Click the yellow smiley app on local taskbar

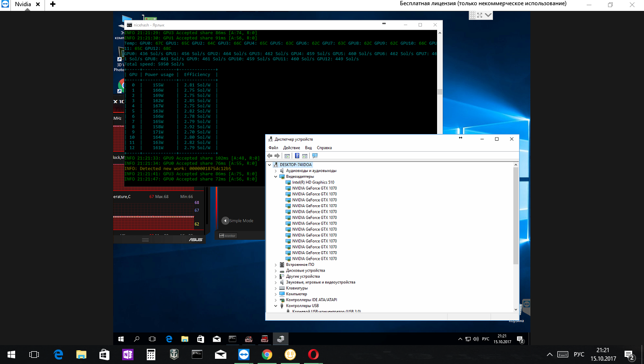pyautogui.click(x=290, y=354)
